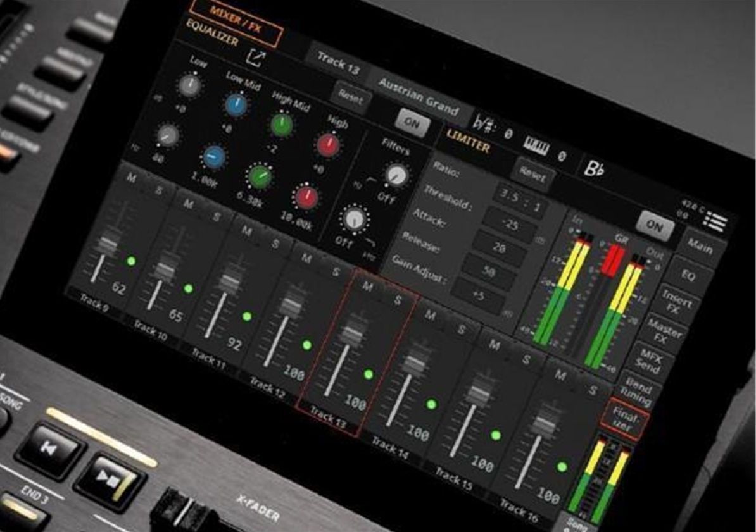Screen dimensions: 756x532
Task: Turn the red High gain knob
Action: (x=328, y=145)
